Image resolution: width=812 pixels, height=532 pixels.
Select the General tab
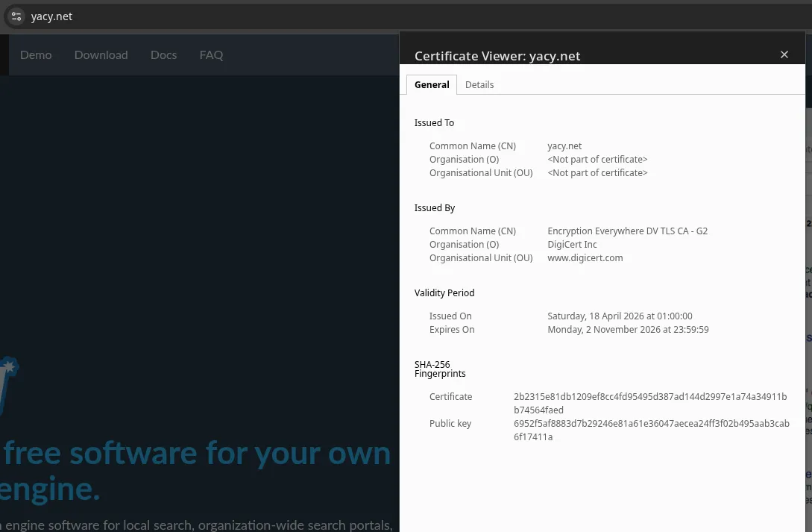click(432, 84)
